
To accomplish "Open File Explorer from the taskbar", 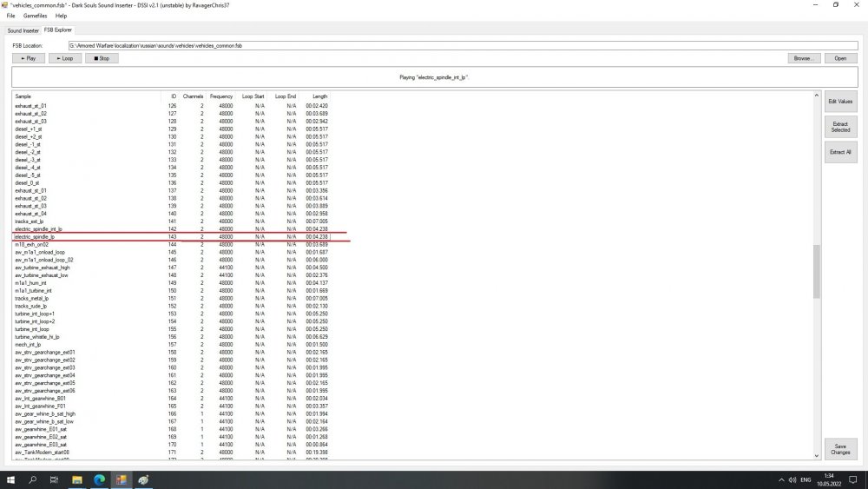I will pyautogui.click(x=77, y=479).
